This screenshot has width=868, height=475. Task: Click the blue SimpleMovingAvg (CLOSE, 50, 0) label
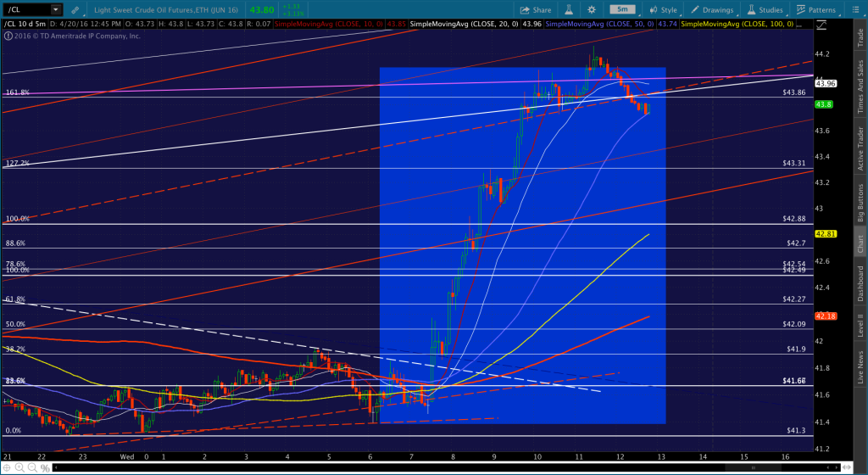[x=600, y=25]
